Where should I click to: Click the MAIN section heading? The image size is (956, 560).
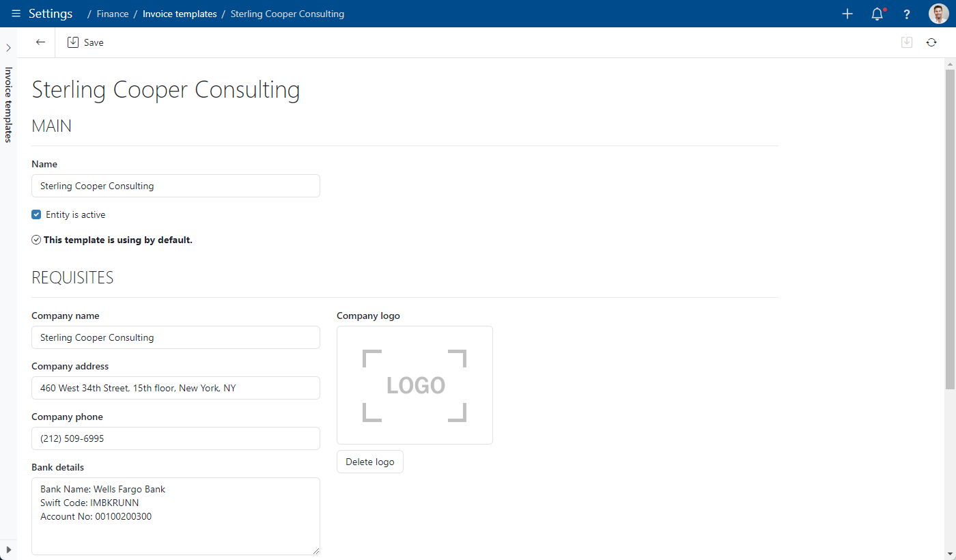tap(52, 126)
